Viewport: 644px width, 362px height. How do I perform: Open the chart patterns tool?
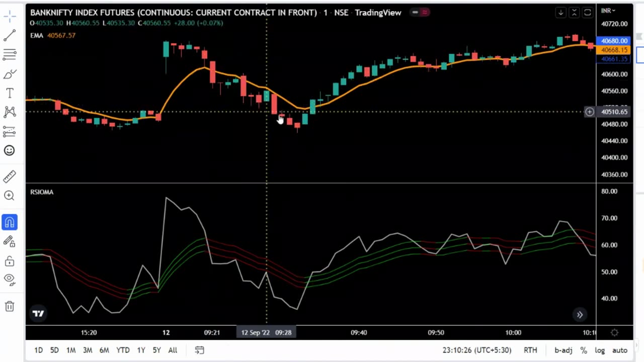pos(10,112)
